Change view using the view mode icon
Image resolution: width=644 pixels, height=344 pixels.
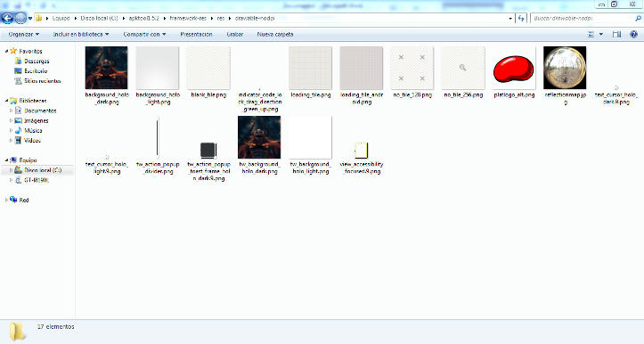[x=591, y=35]
